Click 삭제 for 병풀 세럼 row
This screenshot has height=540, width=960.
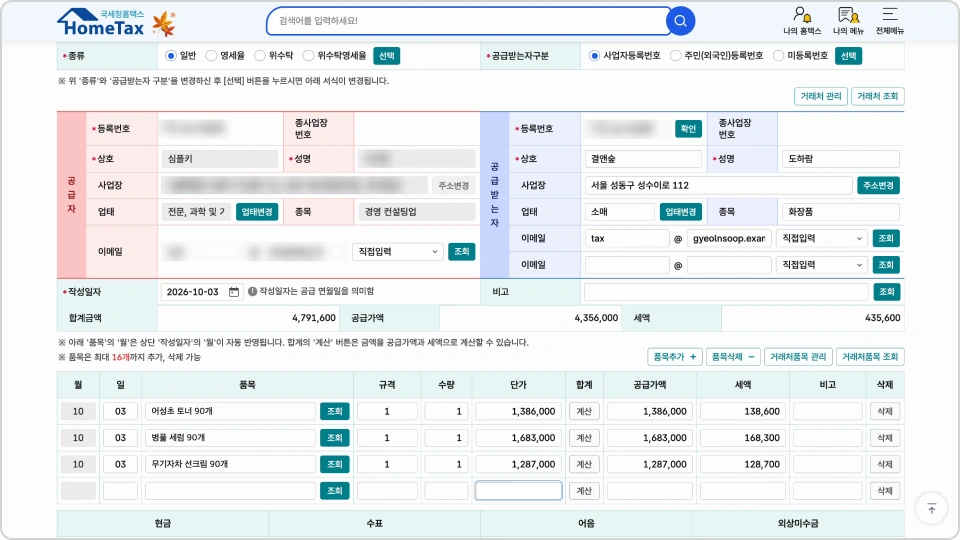(x=885, y=438)
